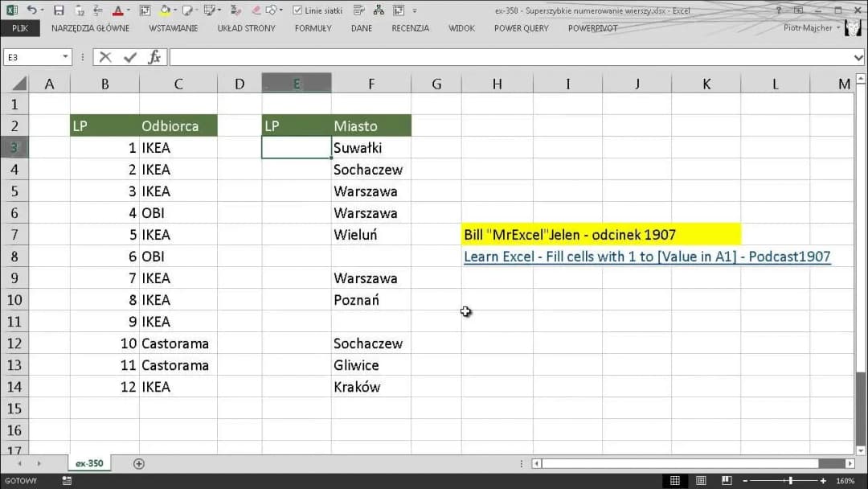Add a new sheet with plus icon
Image resolution: width=868 pixels, height=489 pixels.
pyautogui.click(x=138, y=463)
